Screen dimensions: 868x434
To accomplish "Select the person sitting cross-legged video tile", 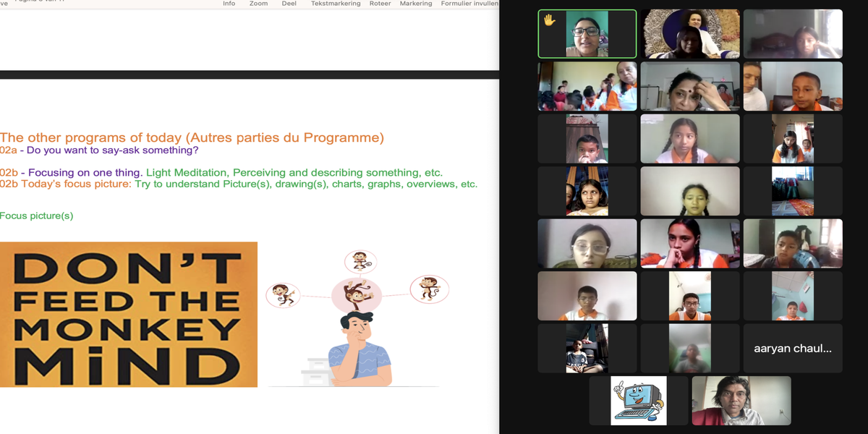I will pos(587,348).
